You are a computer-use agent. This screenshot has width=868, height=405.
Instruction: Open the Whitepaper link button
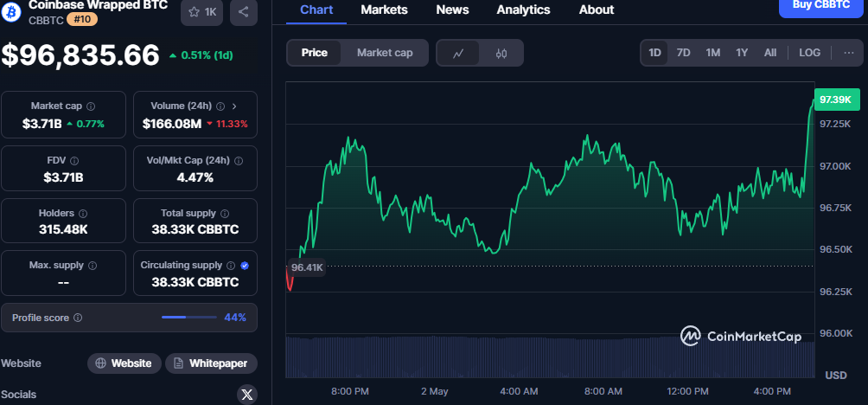click(x=212, y=363)
